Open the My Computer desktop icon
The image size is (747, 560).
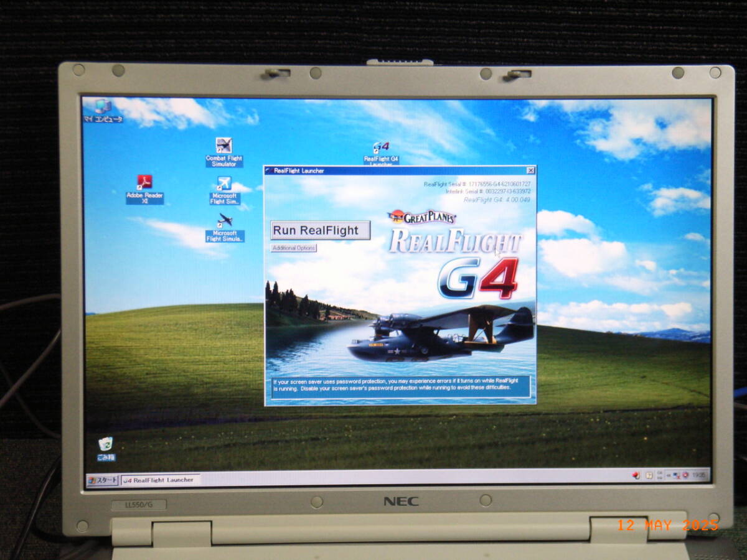(x=103, y=111)
